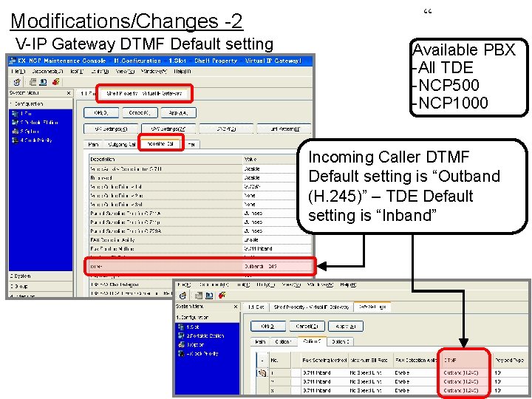
Task: Expand the 3.Group section in System Menu
Action: tap(41, 287)
